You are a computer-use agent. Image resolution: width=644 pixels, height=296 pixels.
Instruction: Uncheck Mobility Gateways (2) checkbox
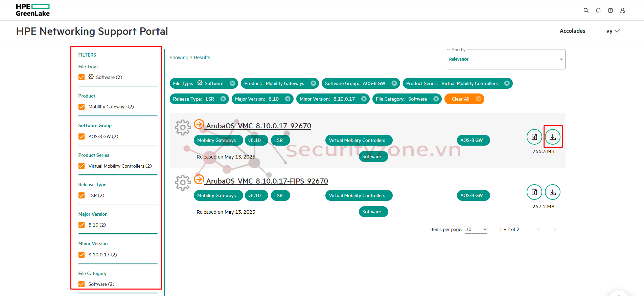pos(82,107)
